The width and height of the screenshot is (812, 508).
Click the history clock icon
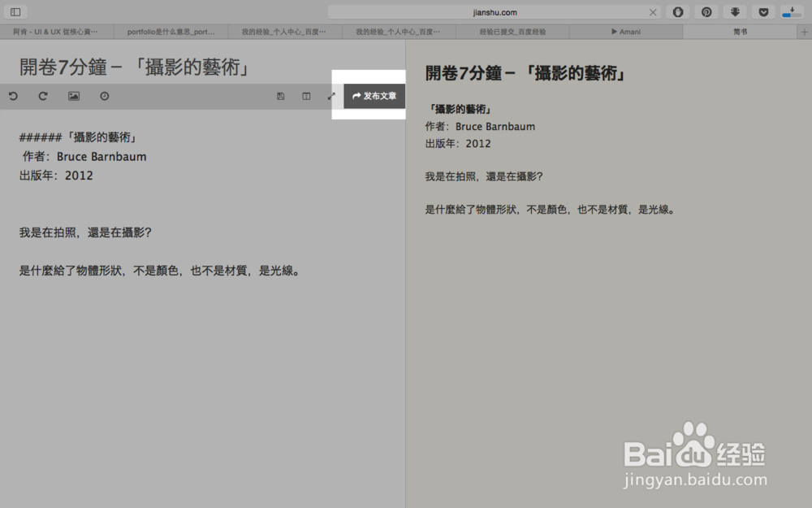coord(104,96)
